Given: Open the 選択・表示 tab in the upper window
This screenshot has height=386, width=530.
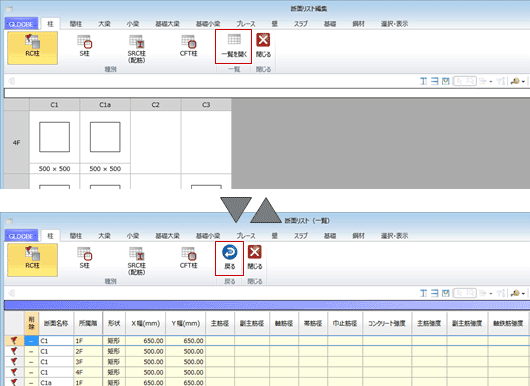Looking at the screenshot, I should (x=394, y=24).
